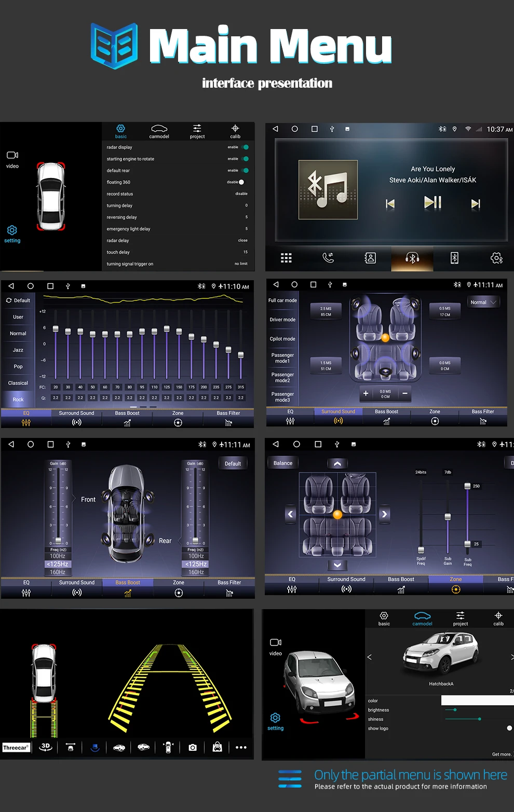The image size is (514, 812).
Task: Click the video icon in radar settings screen
Action: 12,159
